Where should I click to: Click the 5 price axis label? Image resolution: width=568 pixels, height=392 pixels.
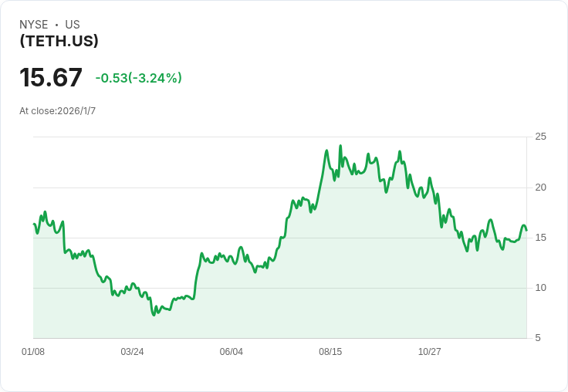pos(538,338)
